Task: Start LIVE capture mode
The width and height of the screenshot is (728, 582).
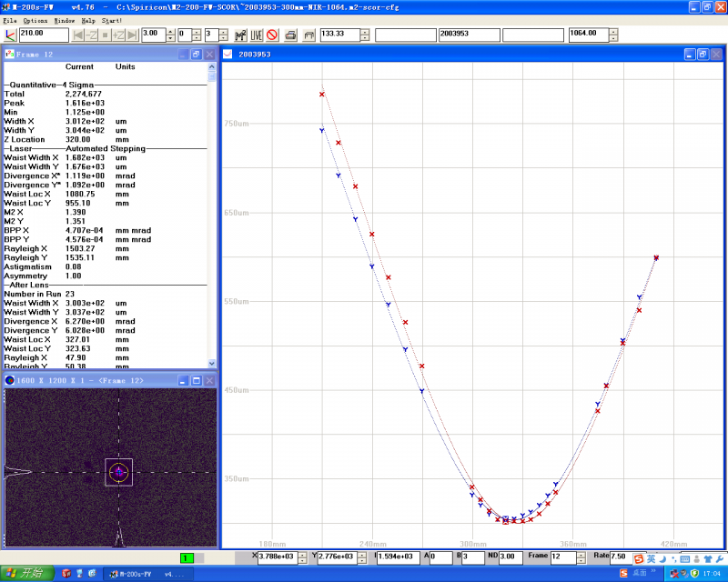Action: (x=256, y=35)
